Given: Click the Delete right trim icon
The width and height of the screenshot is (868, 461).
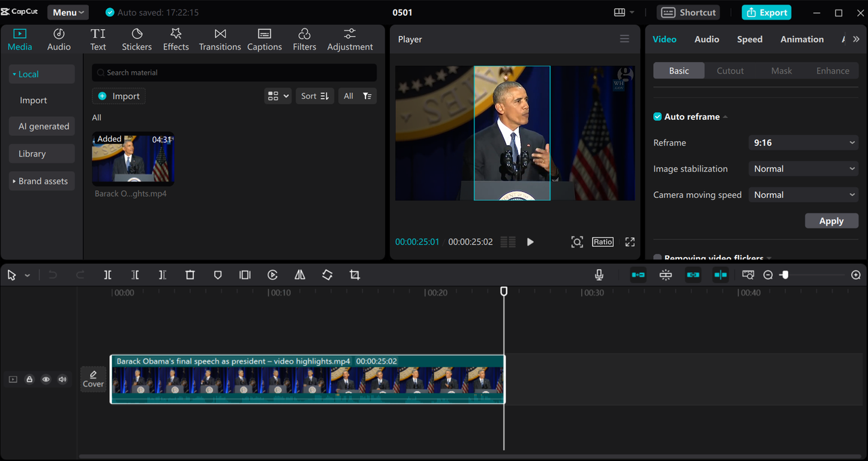Looking at the screenshot, I should coord(163,275).
